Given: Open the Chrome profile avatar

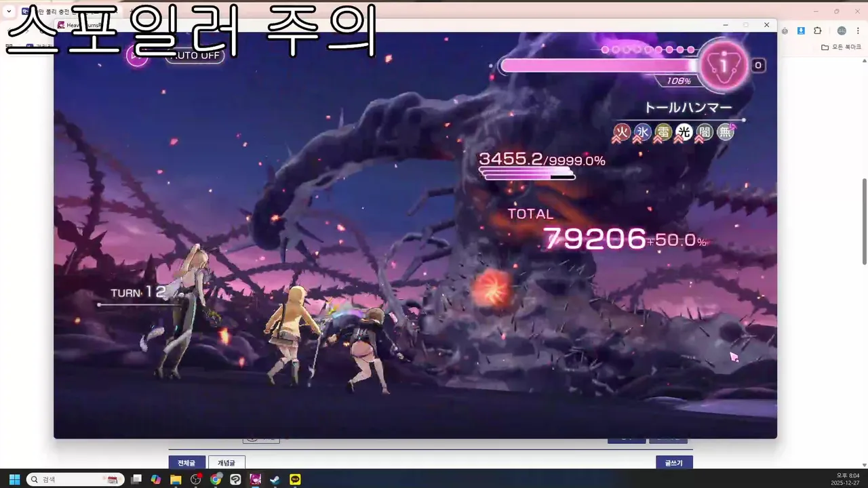Looking at the screenshot, I should click(842, 30).
